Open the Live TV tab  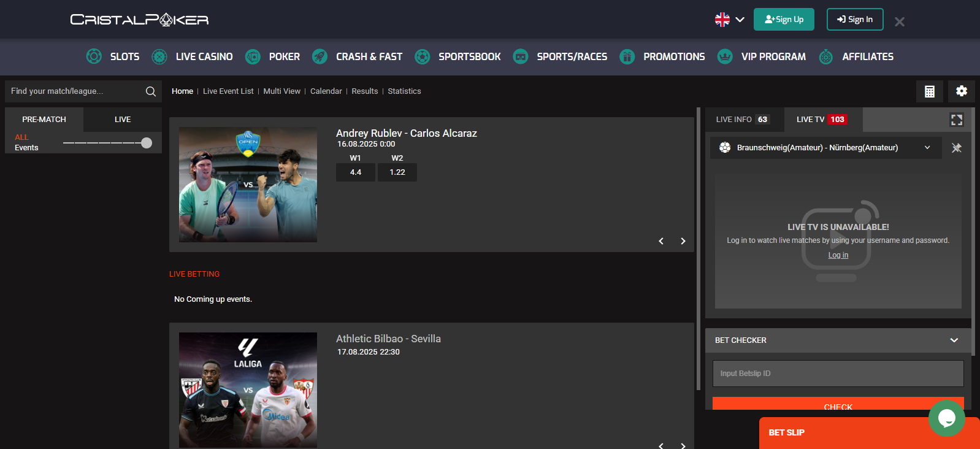click(823, 120)
